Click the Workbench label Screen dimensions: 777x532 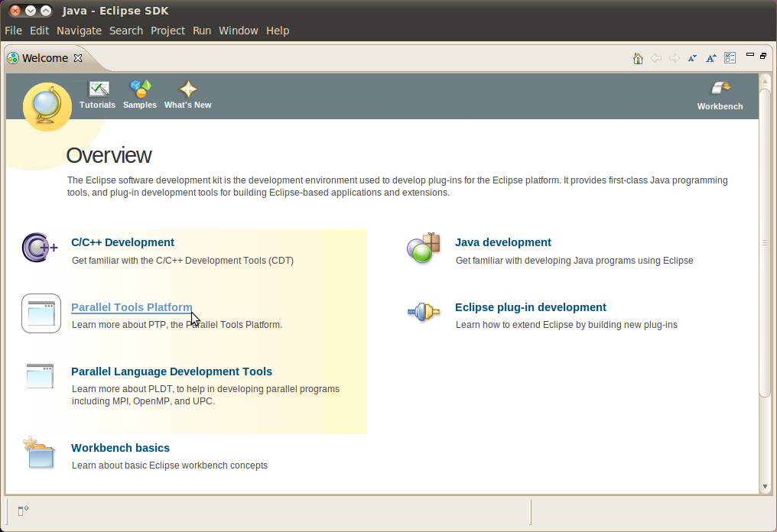(x=720, y=106)
